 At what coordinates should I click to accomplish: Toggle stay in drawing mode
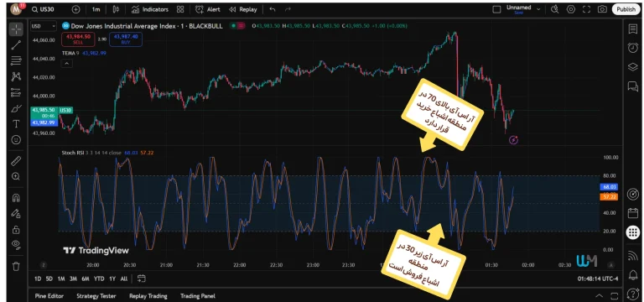[x=16, y=213]
